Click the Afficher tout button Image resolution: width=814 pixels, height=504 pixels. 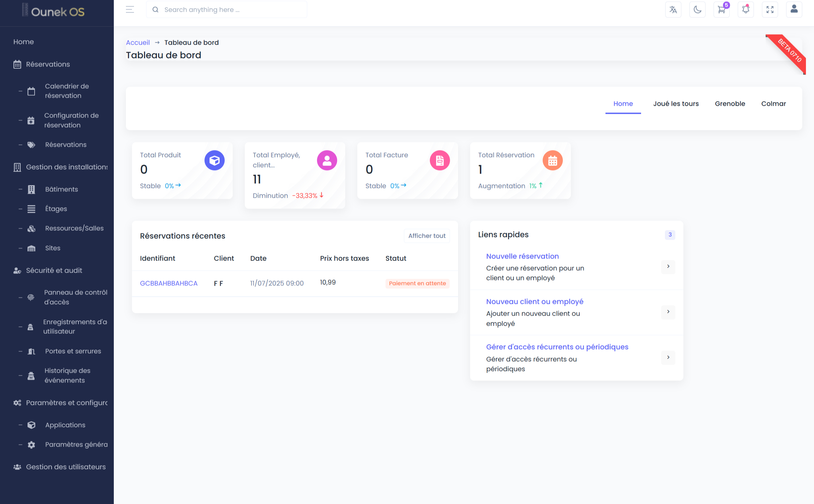(x=426, y=236)
